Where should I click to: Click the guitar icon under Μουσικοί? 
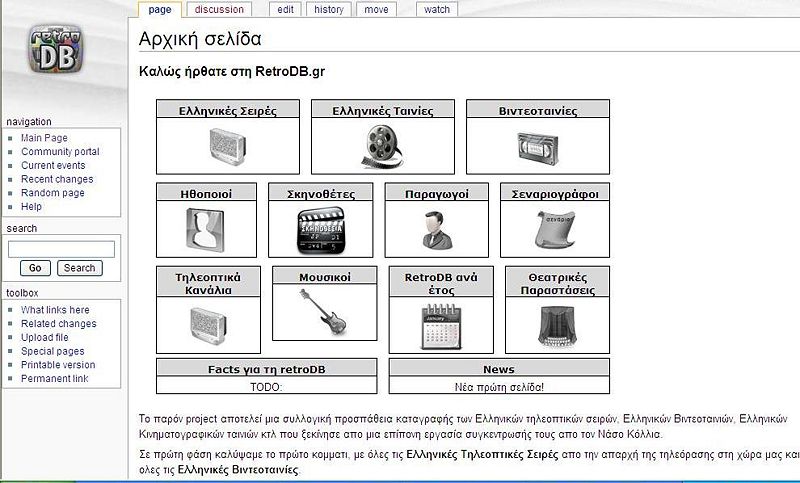click(x=323, y=311)
